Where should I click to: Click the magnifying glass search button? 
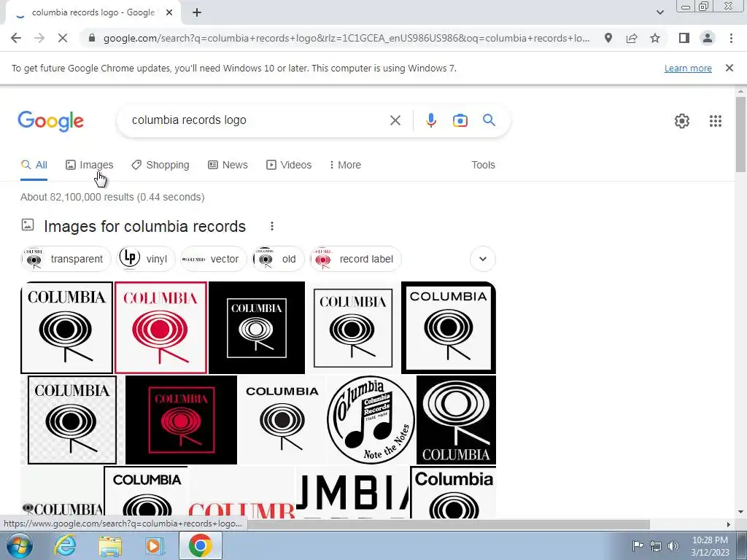[x=489, y=120]
